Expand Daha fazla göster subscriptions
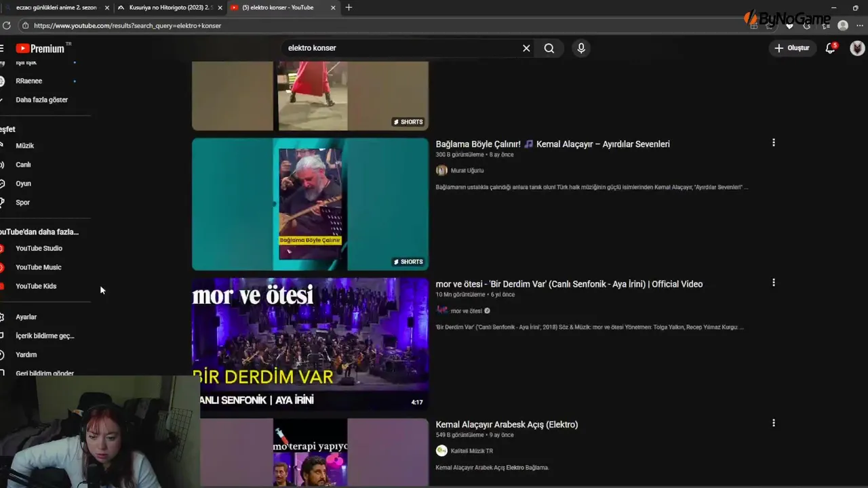 (x=41, y=100)
